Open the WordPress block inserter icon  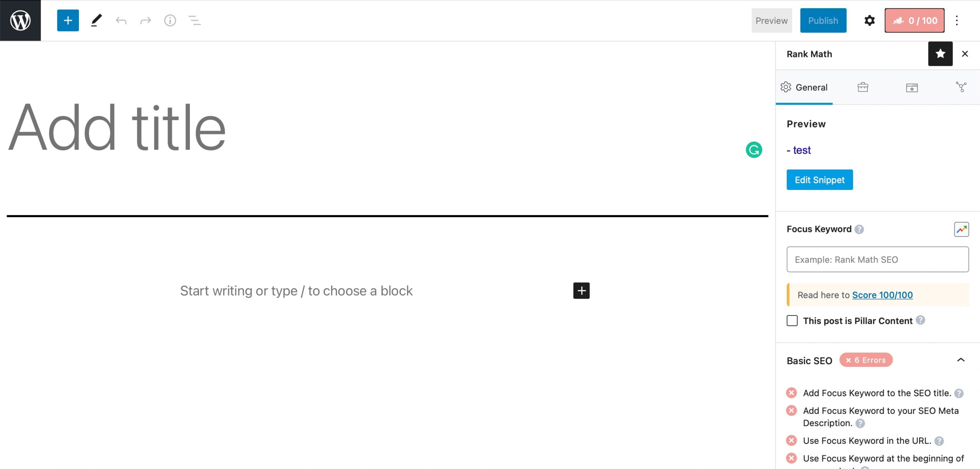67,21
